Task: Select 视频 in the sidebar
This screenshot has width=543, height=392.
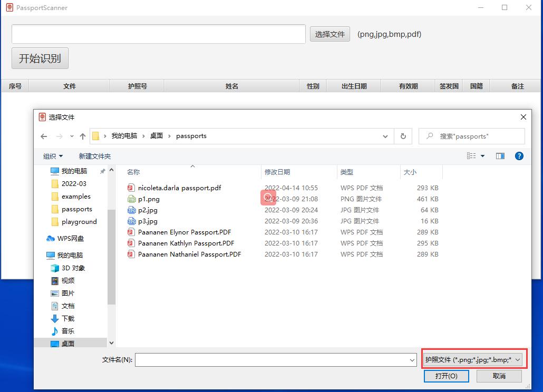Action: (68, 281)
